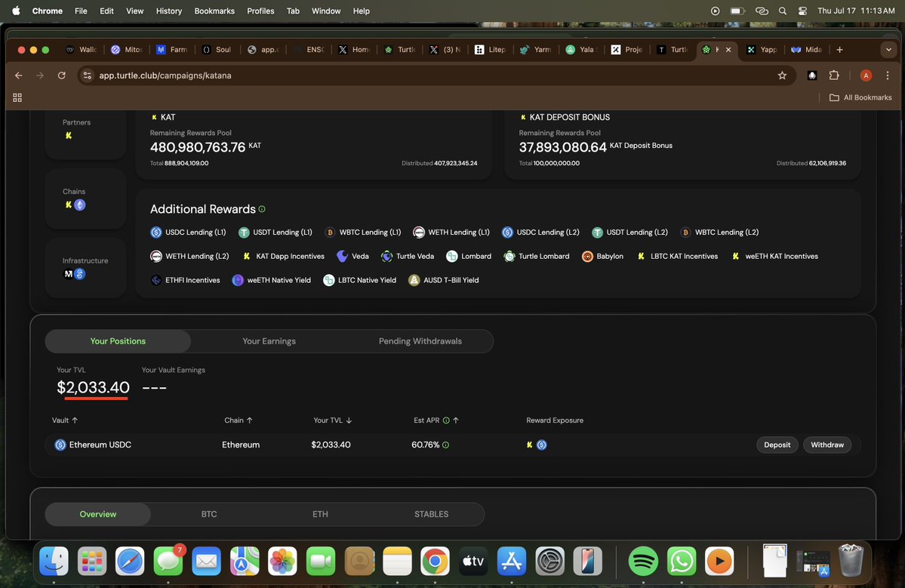Switch to the Pending Withdrawals tab
Viewport: 905px width, 588px height.
tap(420, 341)
